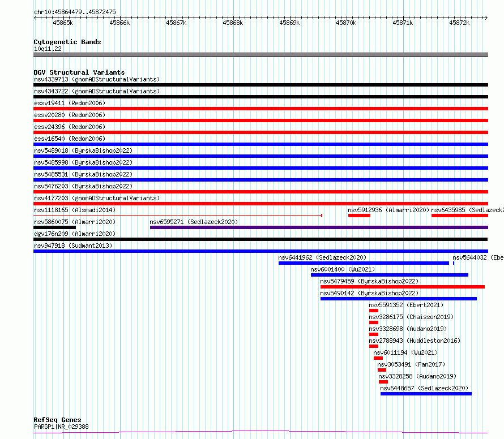The image size is (504, 439).
Task: Click small red bar under nsv5591352
Action: click(x=374, y=311)
